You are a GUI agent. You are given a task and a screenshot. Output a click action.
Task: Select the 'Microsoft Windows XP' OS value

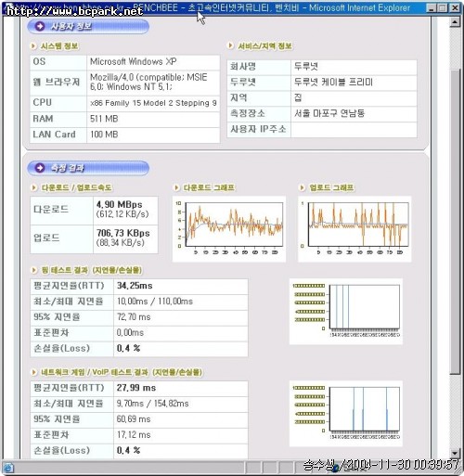pyautogui.click(x=134, y=61)
